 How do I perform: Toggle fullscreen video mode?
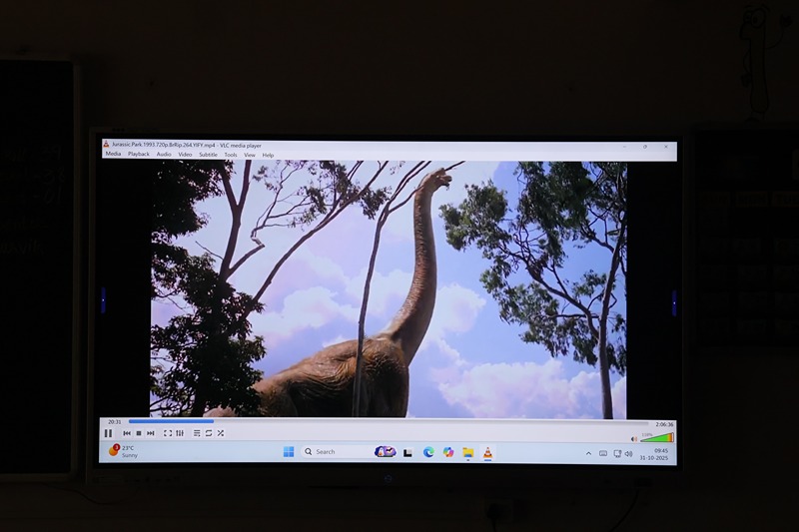pos(168,433)
